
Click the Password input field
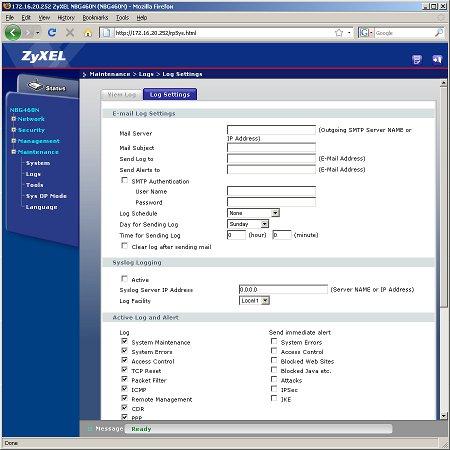point(271,202)
